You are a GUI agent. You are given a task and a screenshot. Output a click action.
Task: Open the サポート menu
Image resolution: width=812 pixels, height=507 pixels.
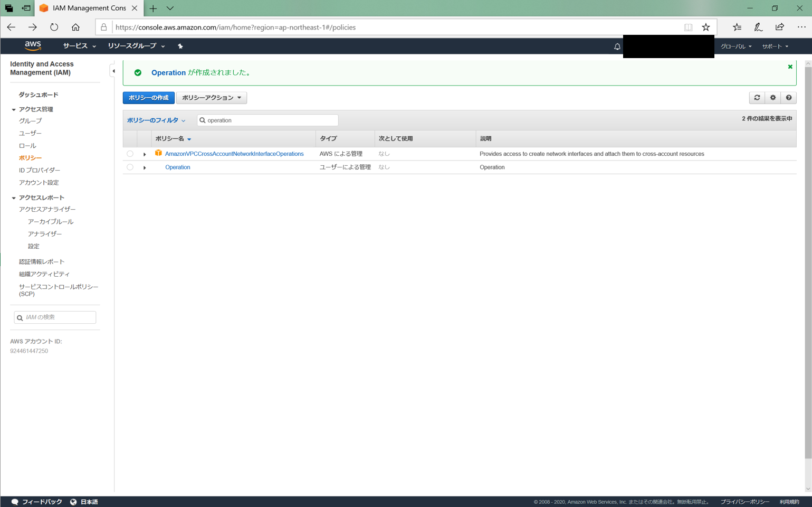(775, 46)
